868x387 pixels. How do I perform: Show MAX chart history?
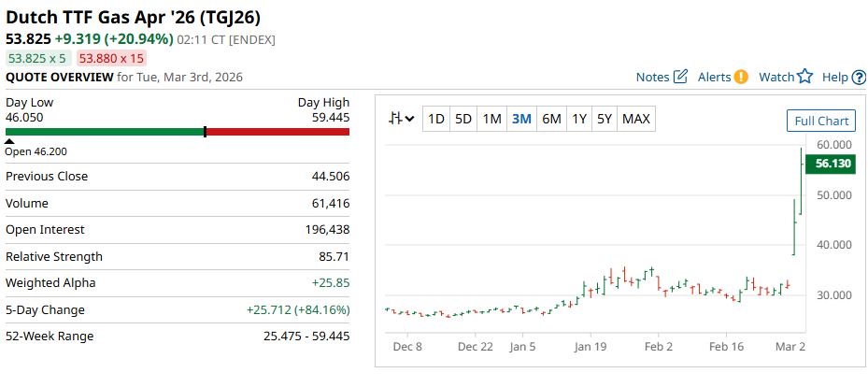coord(636,119)
